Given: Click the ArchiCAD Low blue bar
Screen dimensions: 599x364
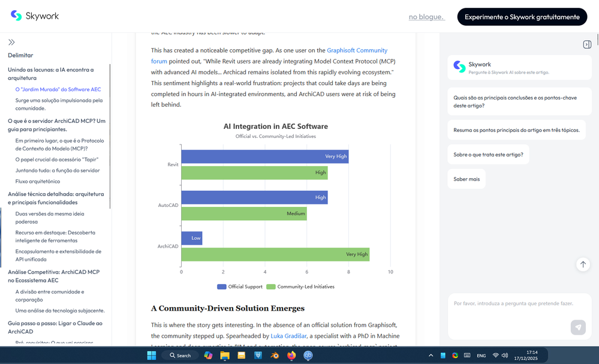Looking at the screenshot, I should point(192,238).
